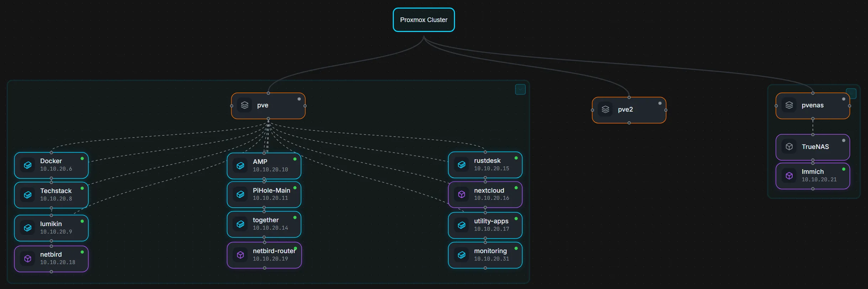Image resolution: width=868 pixels, height=289 pixels.
Task: Click the IP 10.10.20.15
Action: [x=492, y=168]
